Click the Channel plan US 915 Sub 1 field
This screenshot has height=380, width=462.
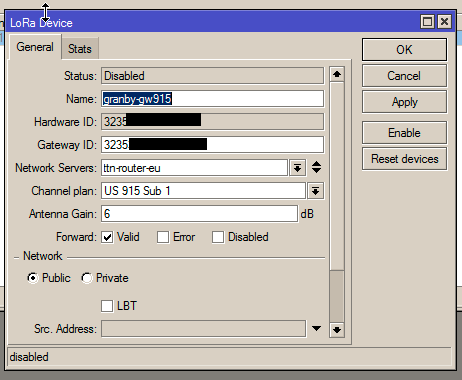(x=203, y=191)
